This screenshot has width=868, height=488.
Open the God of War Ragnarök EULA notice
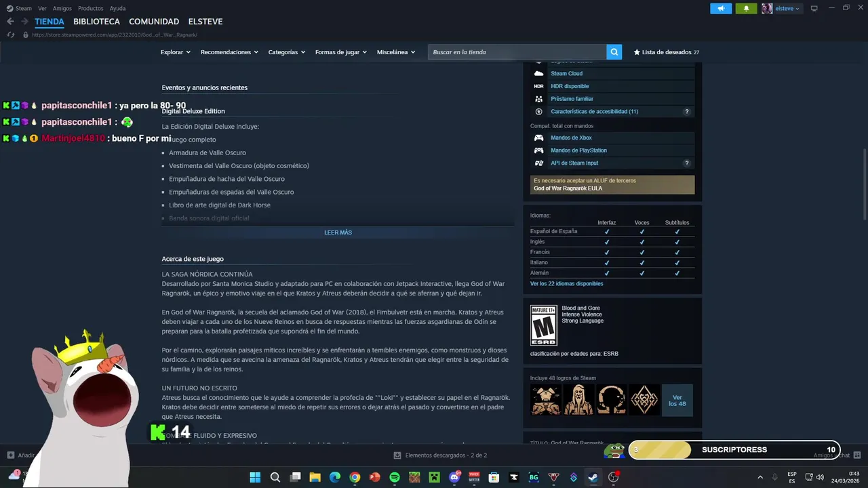point(612,184)
